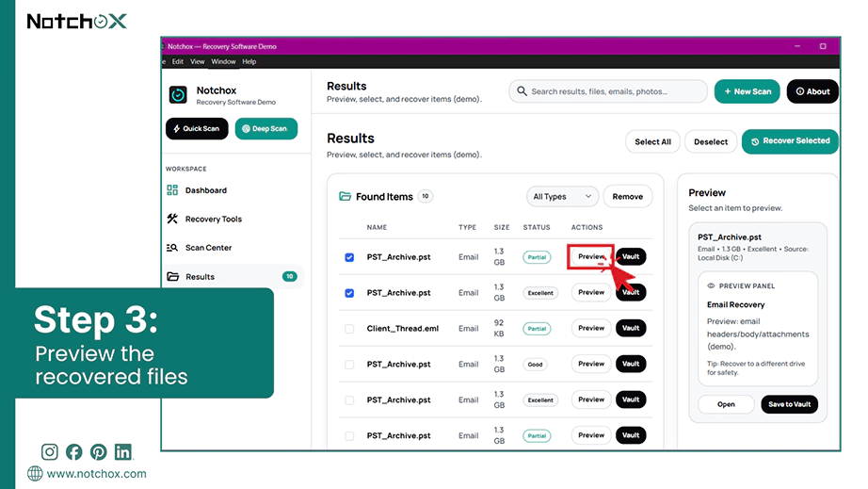The image size is (868, 489).
Task: Open the About dialog
Action: pos(812,91)
